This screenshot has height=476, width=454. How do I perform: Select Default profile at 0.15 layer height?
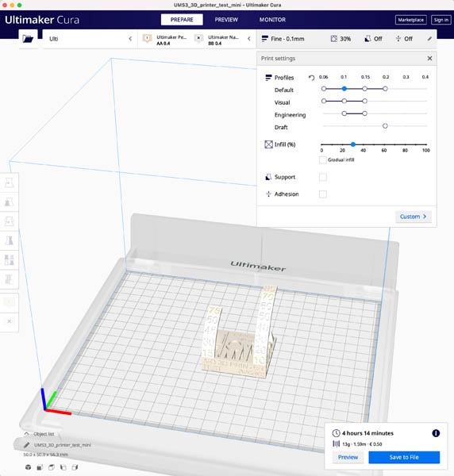[x=365, y=89]
